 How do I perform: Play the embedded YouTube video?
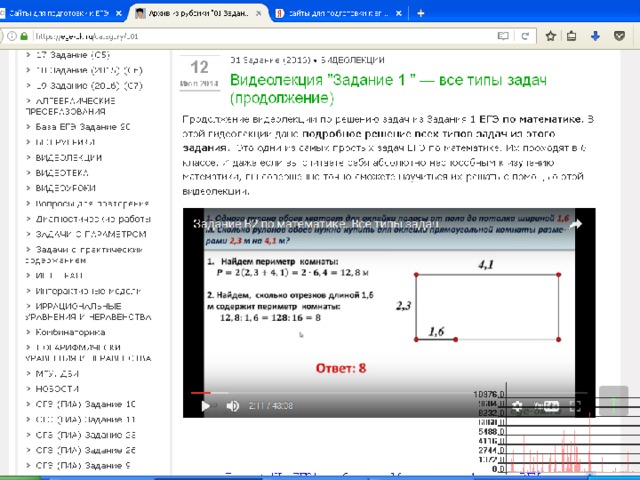[x=205, y=406]
